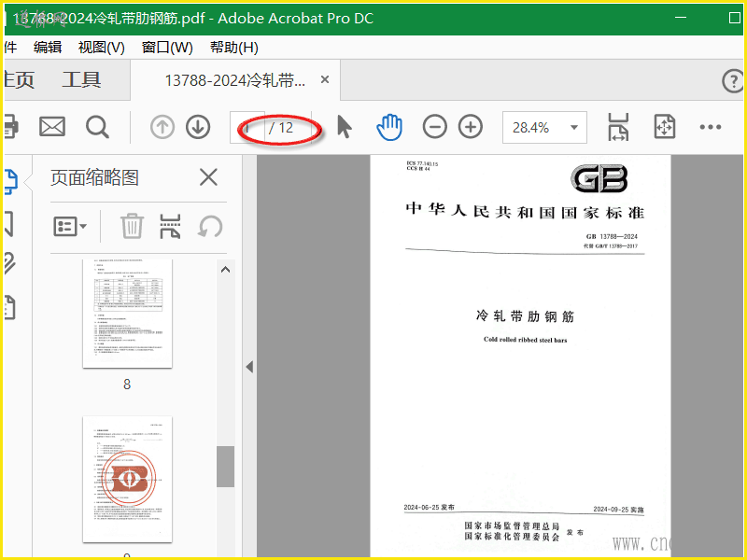
Task: Open thumbnail panel options dropdown
Action: [70, 226]
